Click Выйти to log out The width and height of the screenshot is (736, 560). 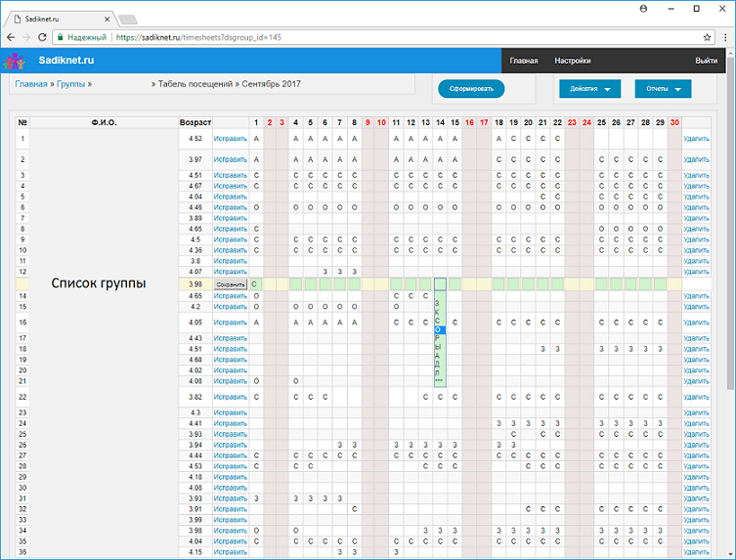(706, 61)
